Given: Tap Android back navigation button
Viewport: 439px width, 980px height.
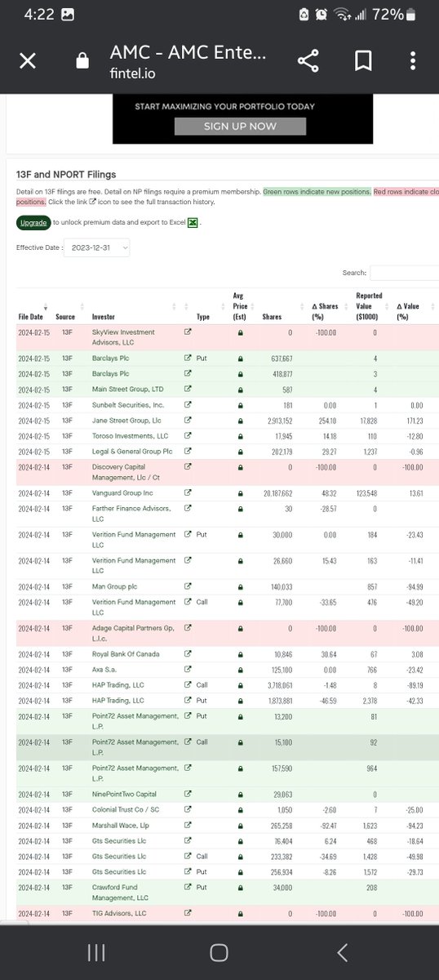Looking at the screenshot, I should coord(344,951).
